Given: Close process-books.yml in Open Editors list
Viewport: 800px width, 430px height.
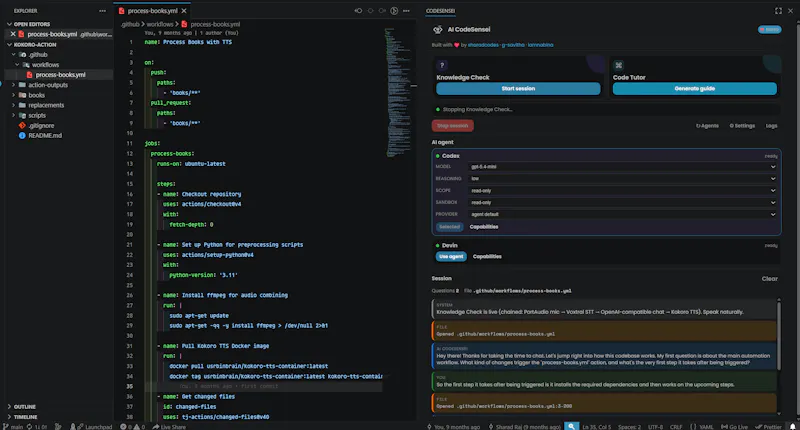Looking at the screenshot, I should click(13, 34).
